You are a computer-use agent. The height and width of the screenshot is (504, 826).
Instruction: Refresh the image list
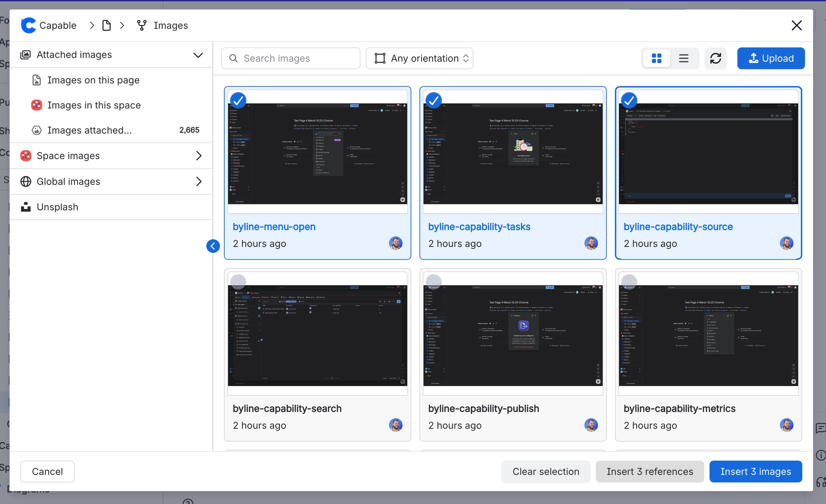tap(716, 58)
